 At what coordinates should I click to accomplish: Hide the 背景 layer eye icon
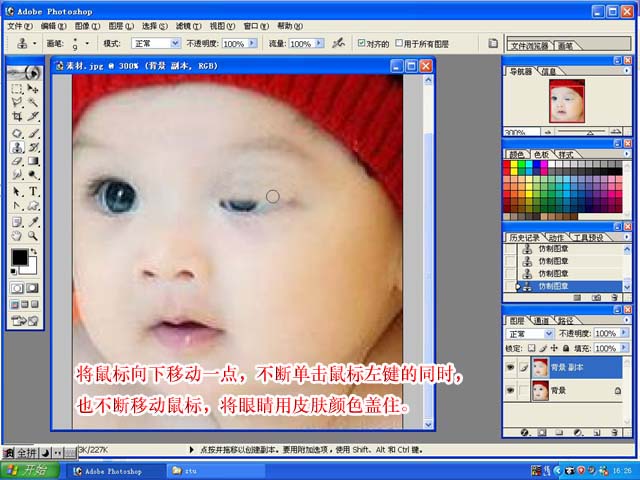(x=510, y=390)
